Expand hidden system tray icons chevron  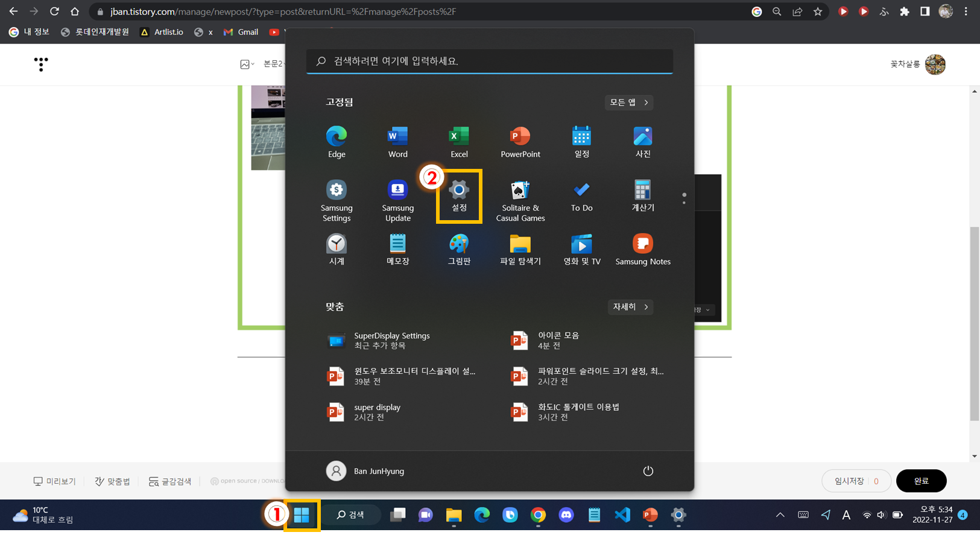point(780,515)
